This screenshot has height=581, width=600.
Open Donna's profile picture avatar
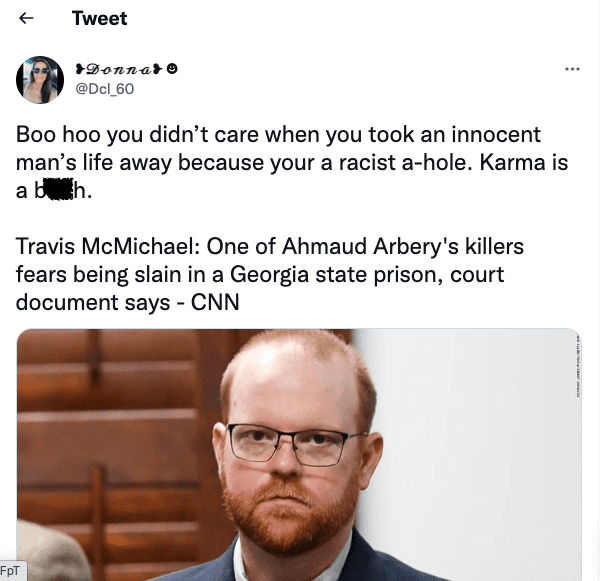click(40, 80)
